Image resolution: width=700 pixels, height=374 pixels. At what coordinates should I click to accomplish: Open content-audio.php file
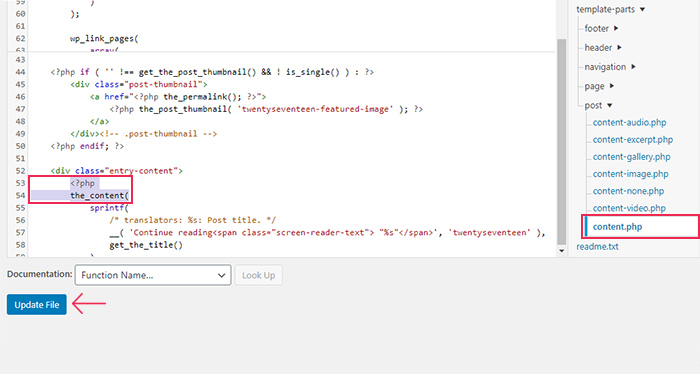coord(629,122)
